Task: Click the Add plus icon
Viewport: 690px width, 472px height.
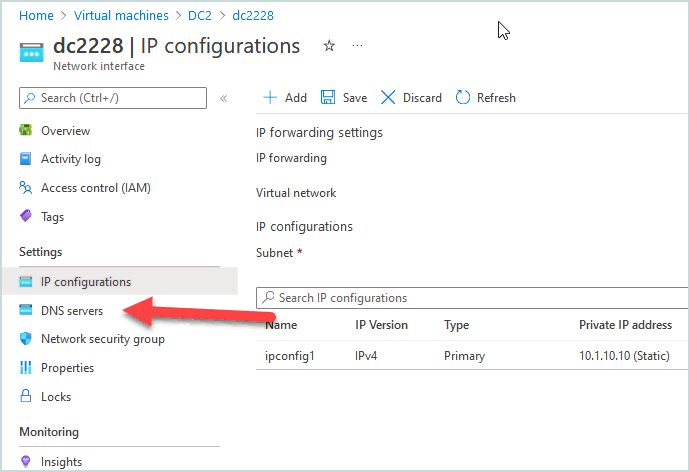Action: (270, 97)
